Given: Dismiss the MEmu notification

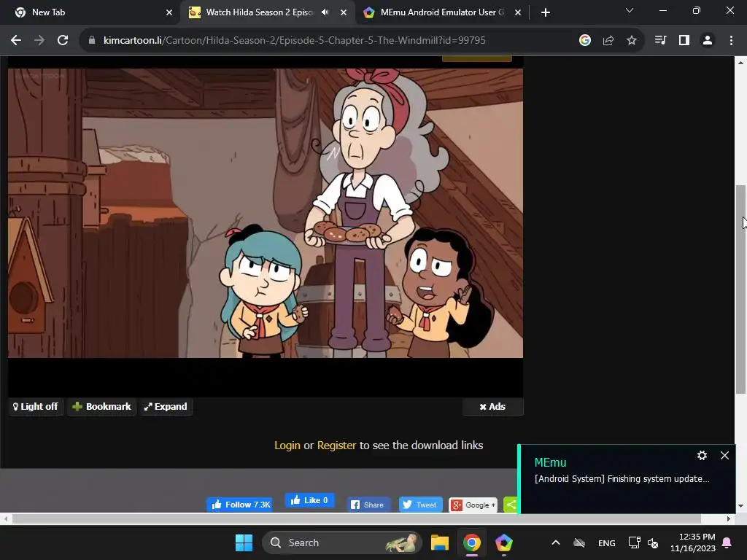Looking at the screenshot, I should 724,455.
